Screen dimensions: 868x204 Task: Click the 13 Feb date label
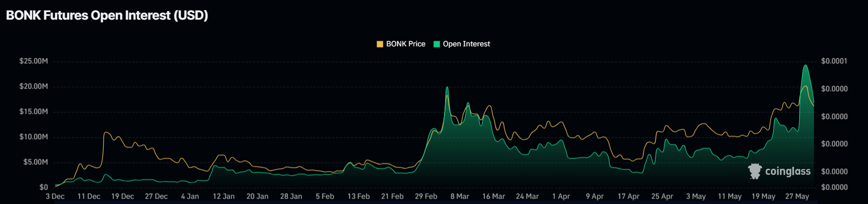pyautogui.click(x=359, y=196)
